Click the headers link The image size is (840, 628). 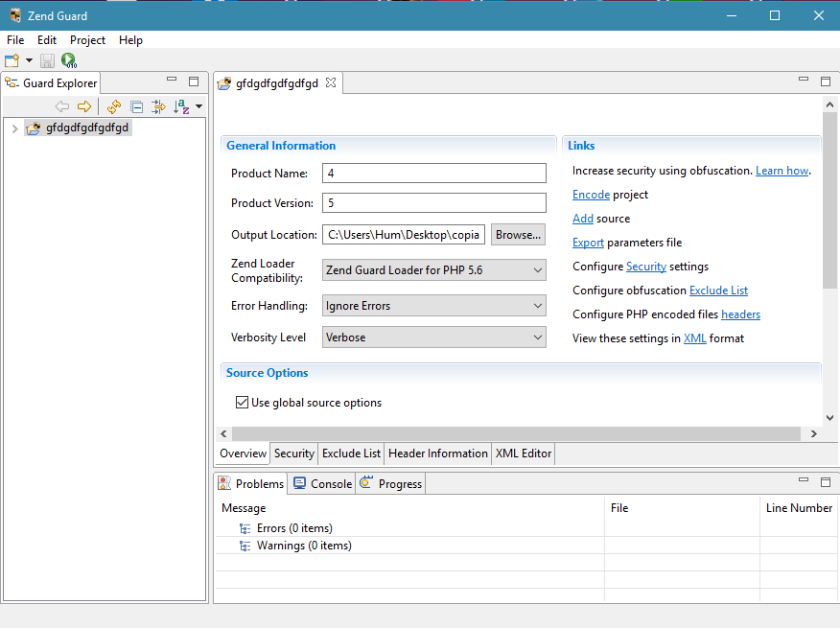740,314
